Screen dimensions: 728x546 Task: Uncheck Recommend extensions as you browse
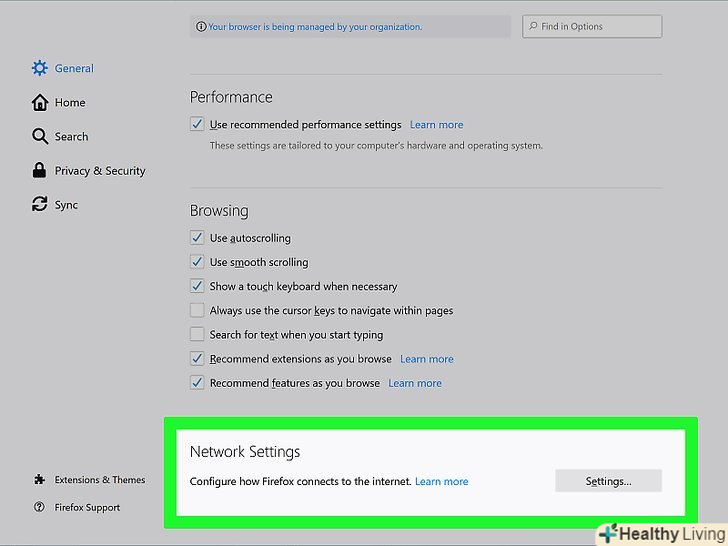pyautogui.click(x=197, y=359)
